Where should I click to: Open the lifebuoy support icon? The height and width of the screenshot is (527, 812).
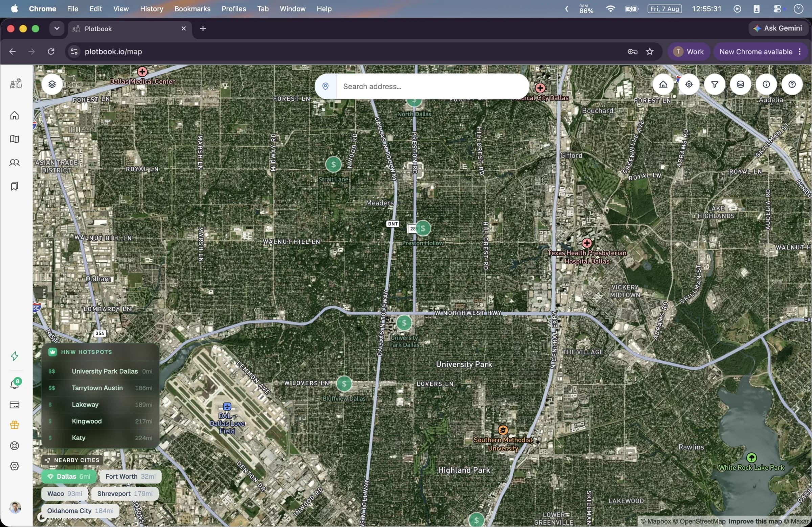(x=14, y=446)
